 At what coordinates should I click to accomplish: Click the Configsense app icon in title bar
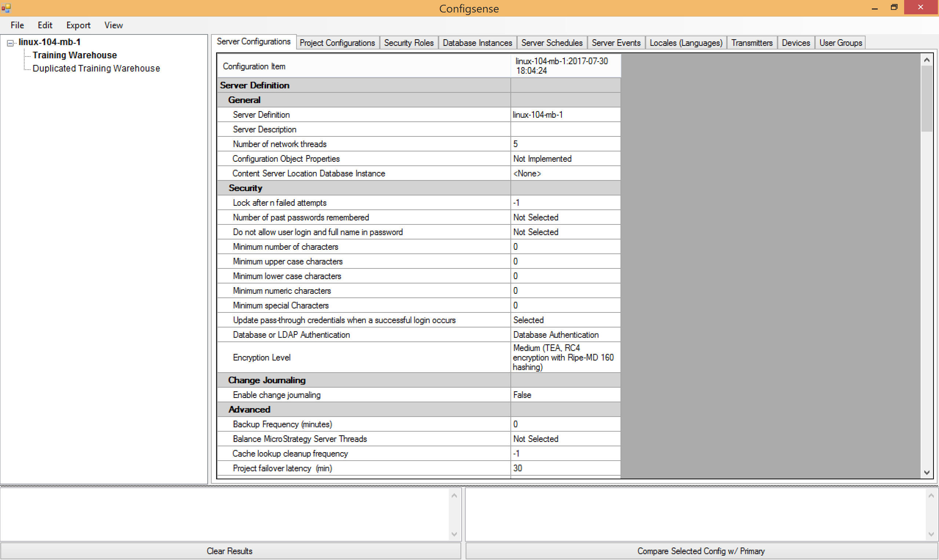(x=6, y=8)
